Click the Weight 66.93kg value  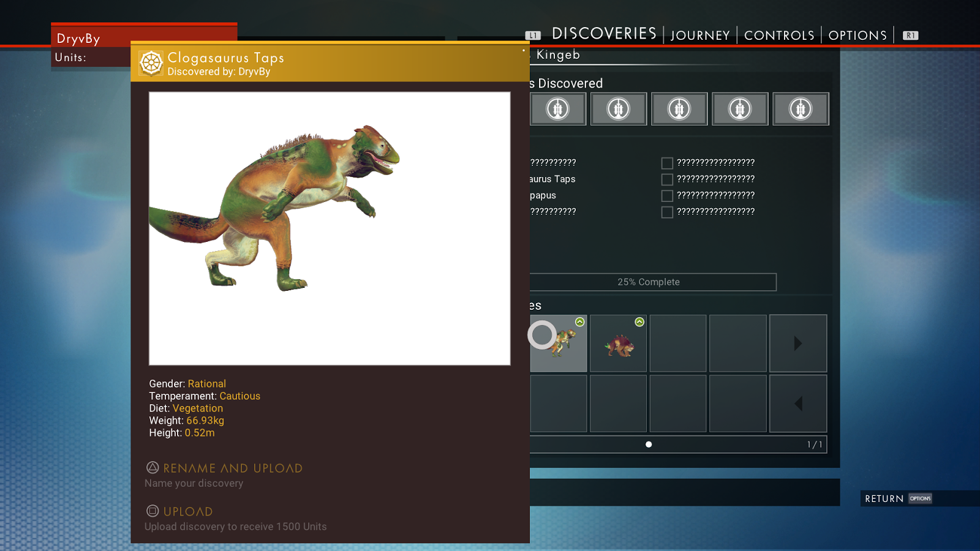coord(205,421)
